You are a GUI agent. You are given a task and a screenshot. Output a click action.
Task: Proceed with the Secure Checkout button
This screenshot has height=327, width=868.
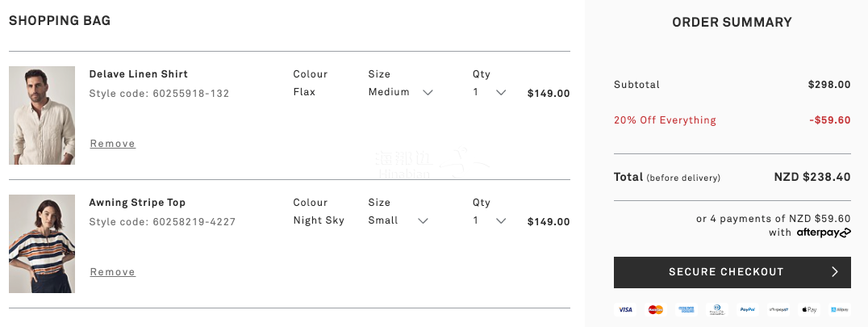(732, 272)
